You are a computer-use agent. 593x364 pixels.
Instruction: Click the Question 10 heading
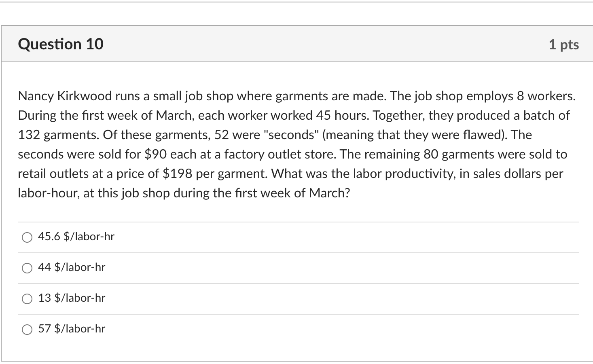click(x=61, y=44)
